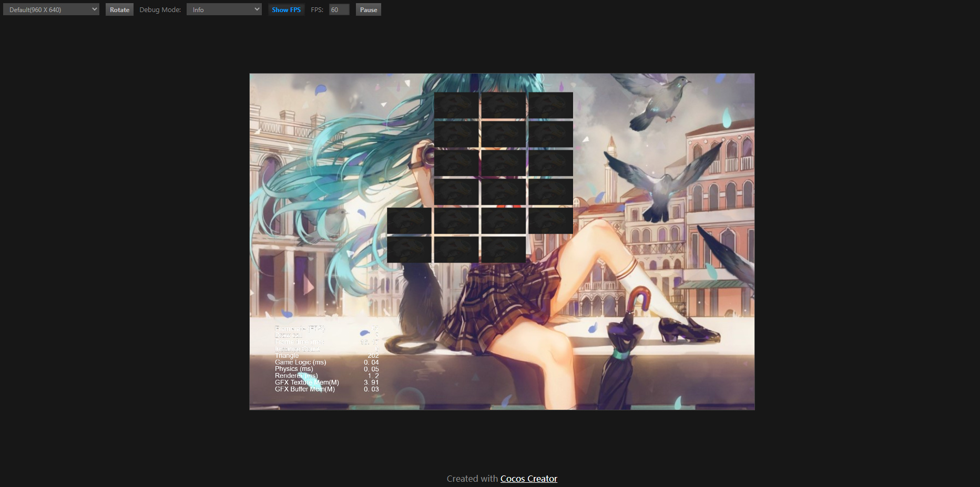Open the Default(960 X 640) resolution dropdown

point(51,9)
